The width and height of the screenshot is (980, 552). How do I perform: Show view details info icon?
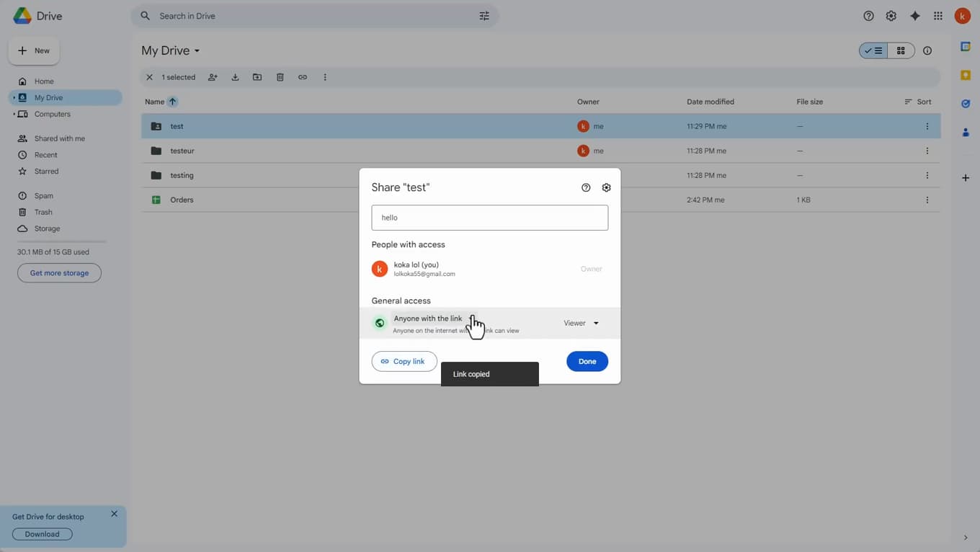[927, 50]
